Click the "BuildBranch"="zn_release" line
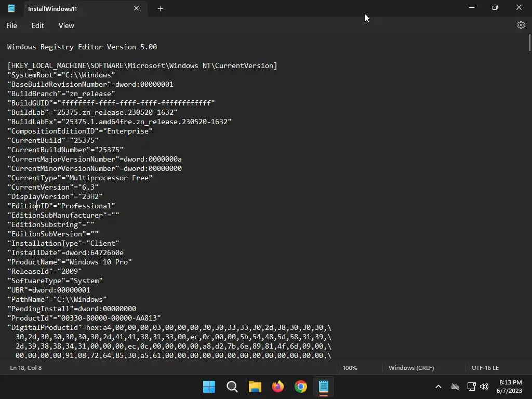The width and height of the screenshot is (532, 399). click(61, 94)
